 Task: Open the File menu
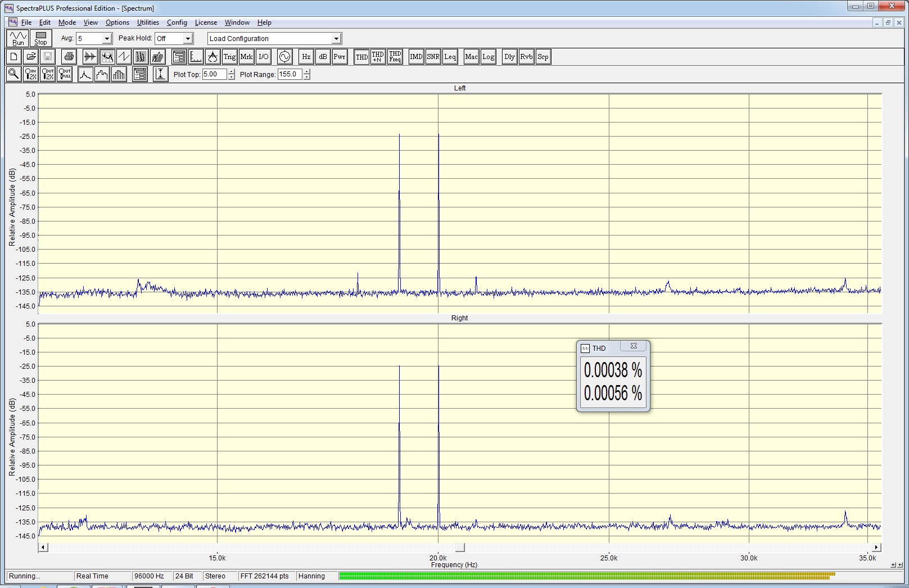click(x=26, y=22)
